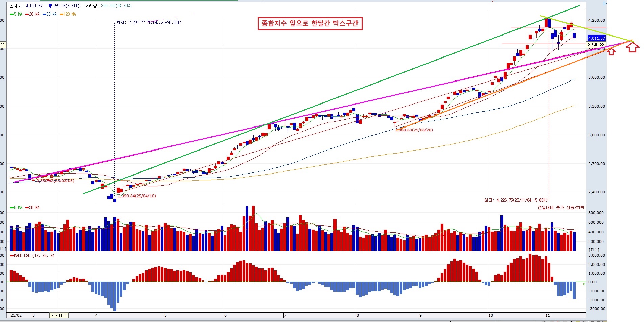This screenshot has height=322, width=644.
Task: Select the red-boxed 종합지수 text annotation
Action: pos(310,23)
